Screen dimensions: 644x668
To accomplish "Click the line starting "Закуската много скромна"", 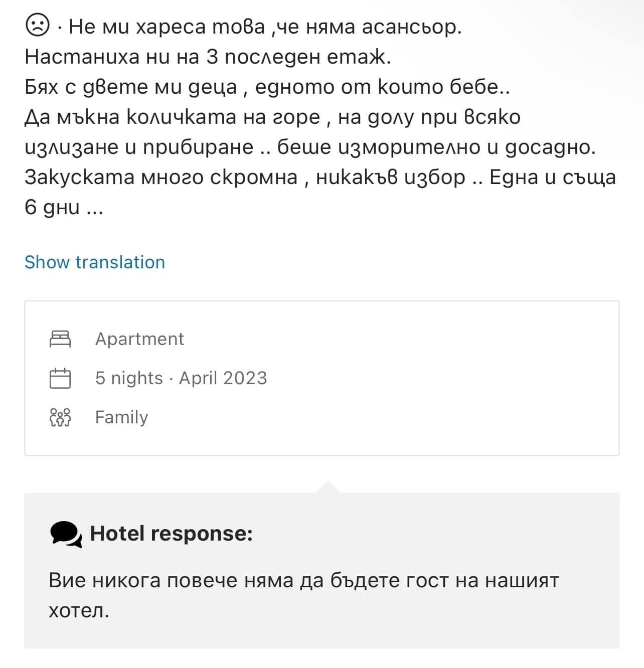I will [x=320, y=178].
